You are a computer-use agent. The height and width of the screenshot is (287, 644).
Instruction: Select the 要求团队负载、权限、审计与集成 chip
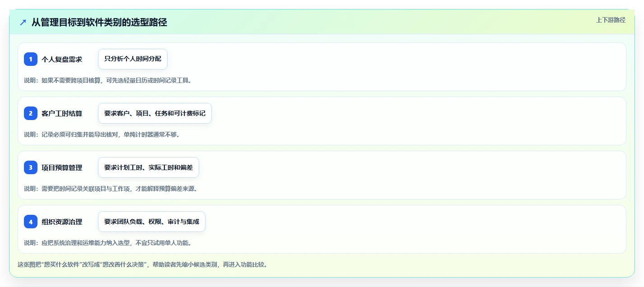tap(152, 222)
